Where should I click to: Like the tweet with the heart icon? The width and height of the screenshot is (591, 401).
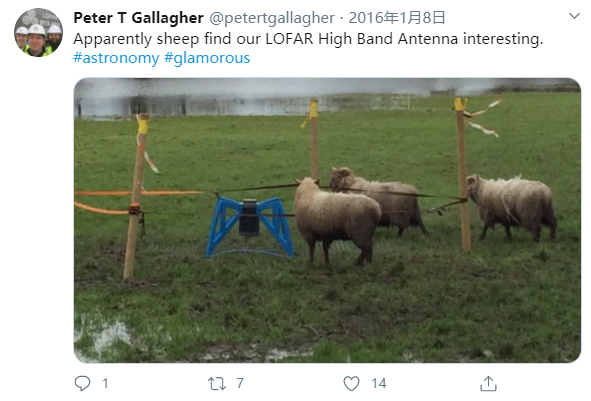[351, 384]
